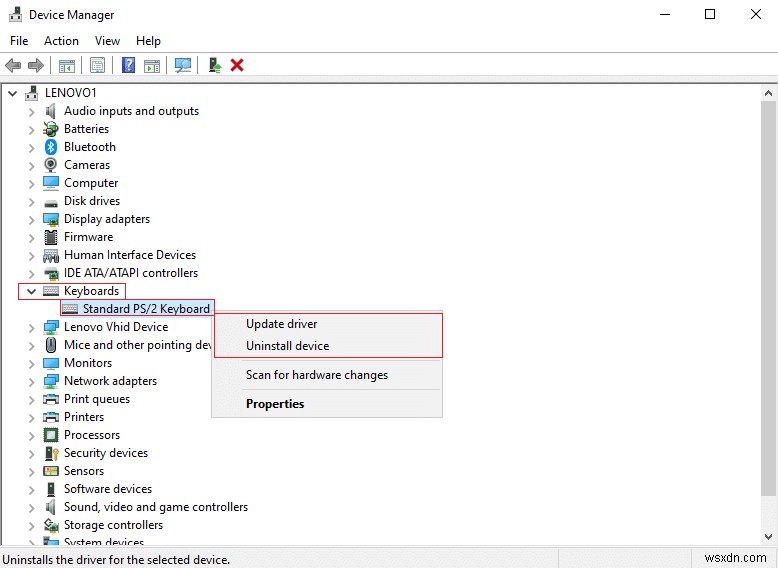This screenshot has height=568, width=778.
Task: Click the Display adapters icon
Action: [x=51, y=219]
